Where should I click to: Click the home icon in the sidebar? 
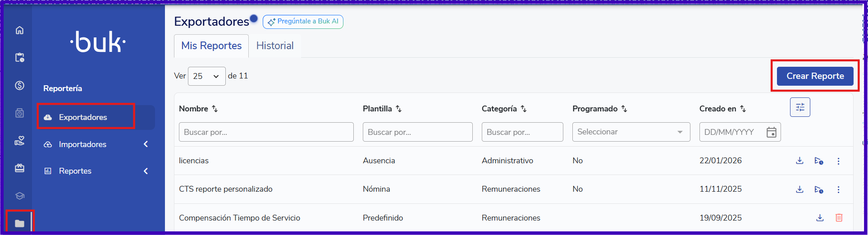coord(19,30)
